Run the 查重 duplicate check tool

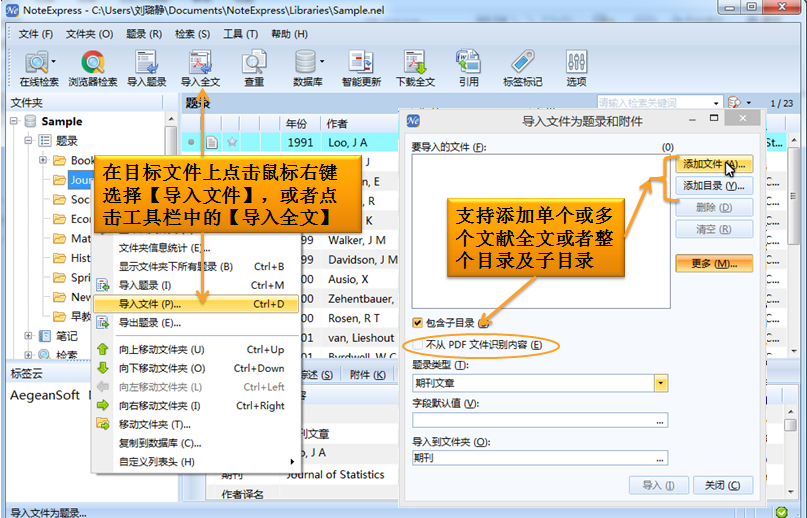pos(254,68)
